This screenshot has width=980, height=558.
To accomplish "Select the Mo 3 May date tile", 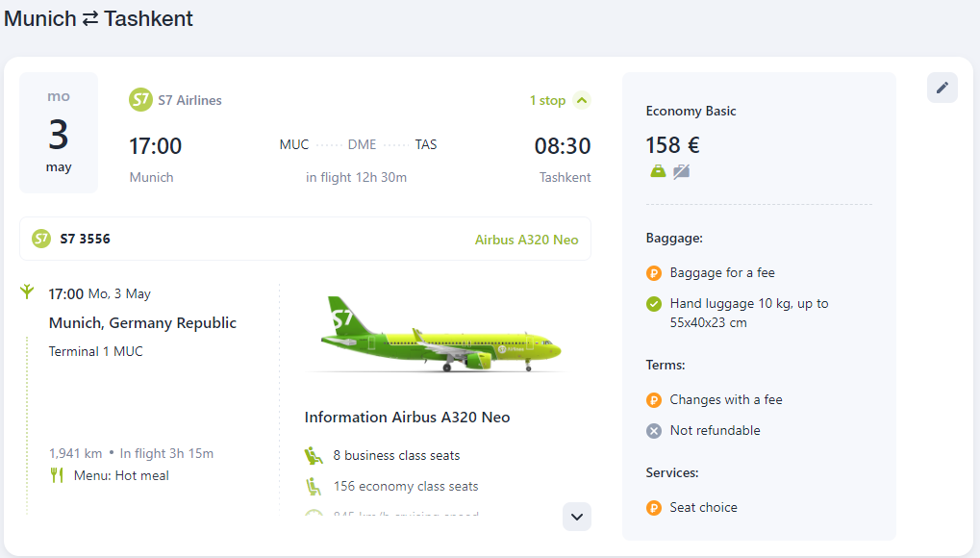I will coord(59,133).
